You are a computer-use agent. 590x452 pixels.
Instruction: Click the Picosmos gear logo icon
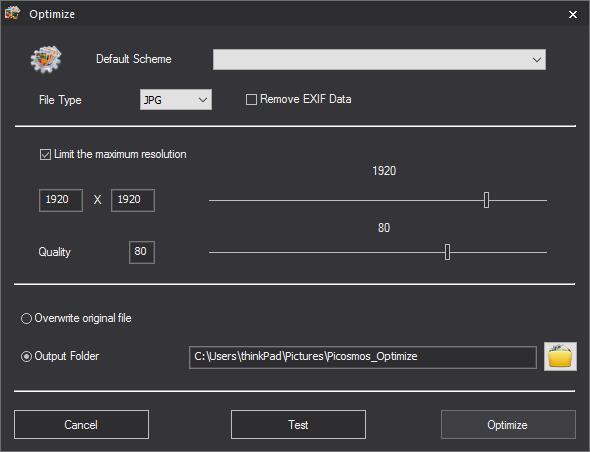[x=46, y=59]
